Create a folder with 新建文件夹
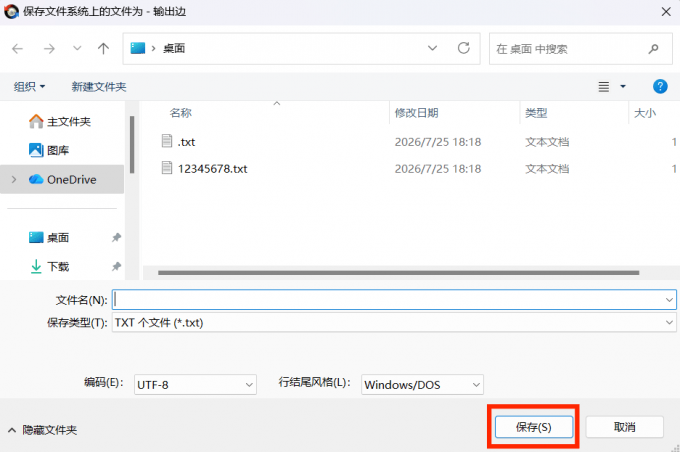680x452 pixels. click(99, 87)
